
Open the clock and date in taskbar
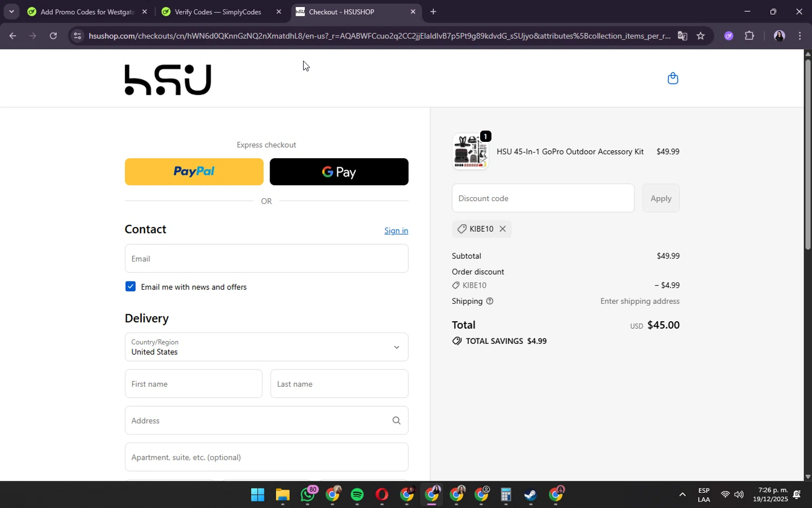[x=770, y=494]
